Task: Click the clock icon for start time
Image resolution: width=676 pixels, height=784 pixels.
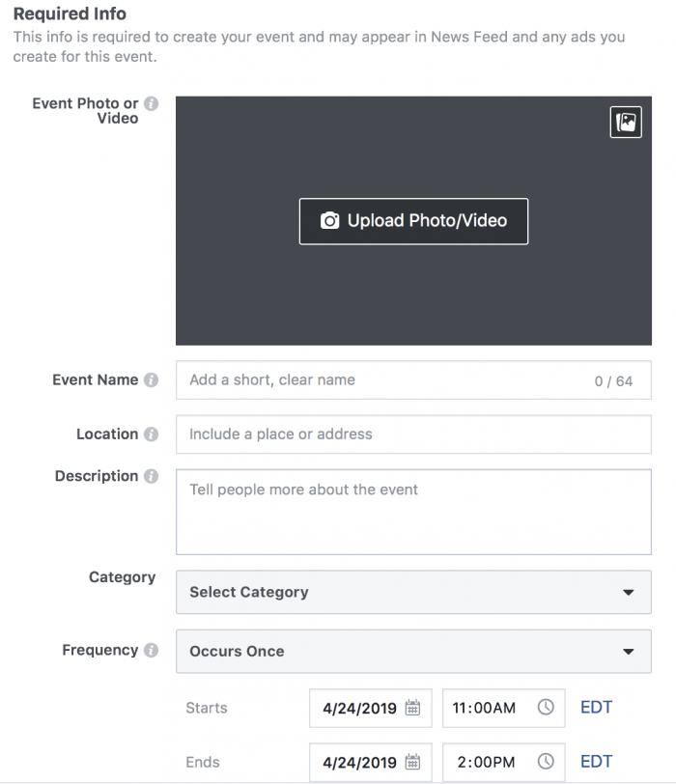Action: tap(546, 707)
